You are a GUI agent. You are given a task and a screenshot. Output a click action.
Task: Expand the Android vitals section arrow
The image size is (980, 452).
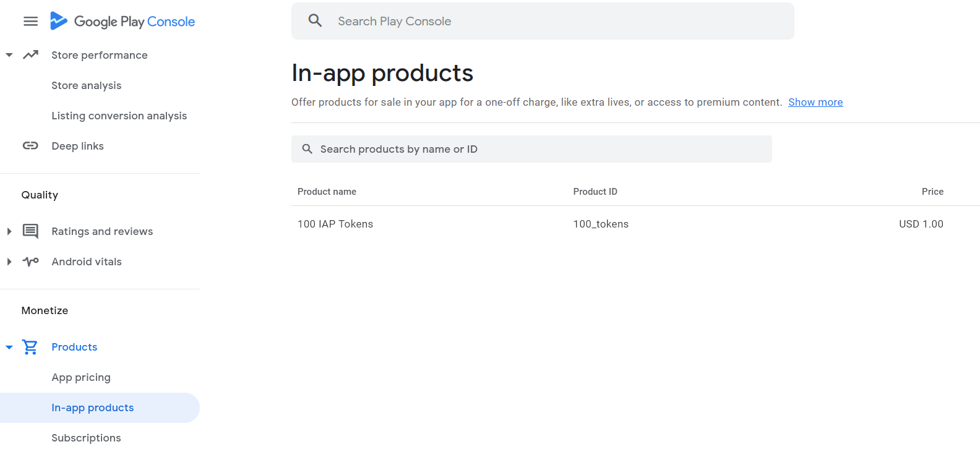pos(9,262)
